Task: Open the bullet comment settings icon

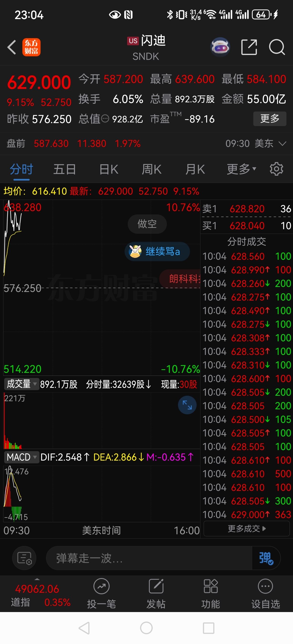Action: click(x=24, y=558)
